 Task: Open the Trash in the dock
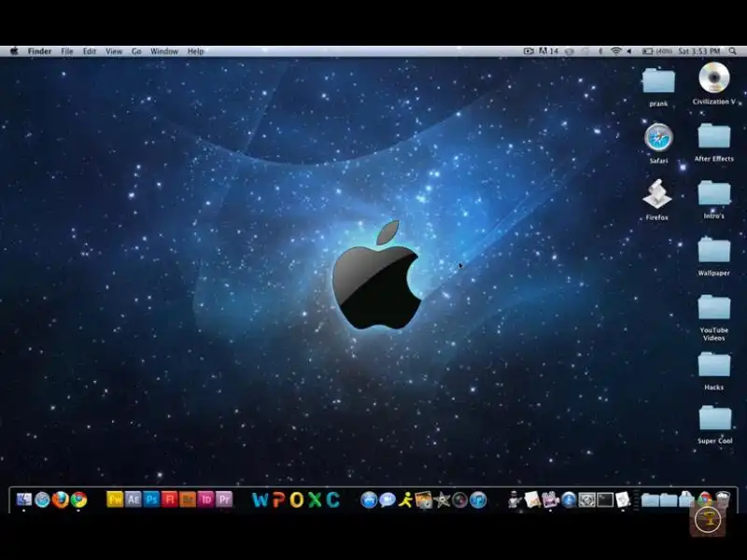pos(723,498)
